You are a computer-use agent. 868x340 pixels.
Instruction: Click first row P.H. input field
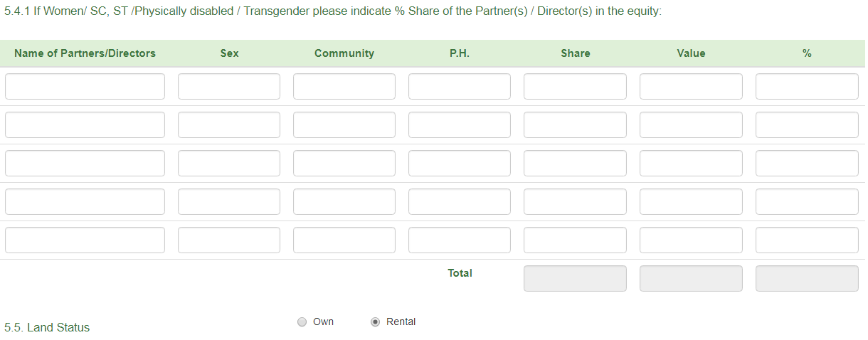(460, 87)
